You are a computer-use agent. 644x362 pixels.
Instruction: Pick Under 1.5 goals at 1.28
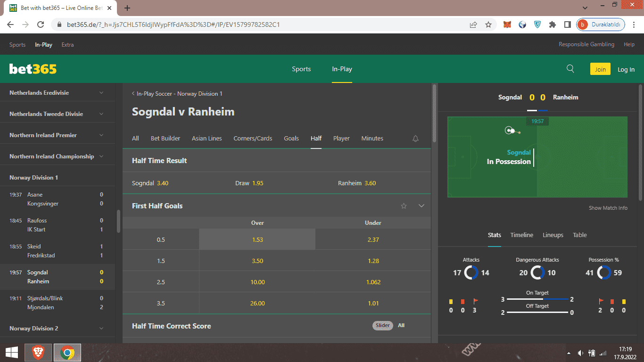click(x=373, y=261)
